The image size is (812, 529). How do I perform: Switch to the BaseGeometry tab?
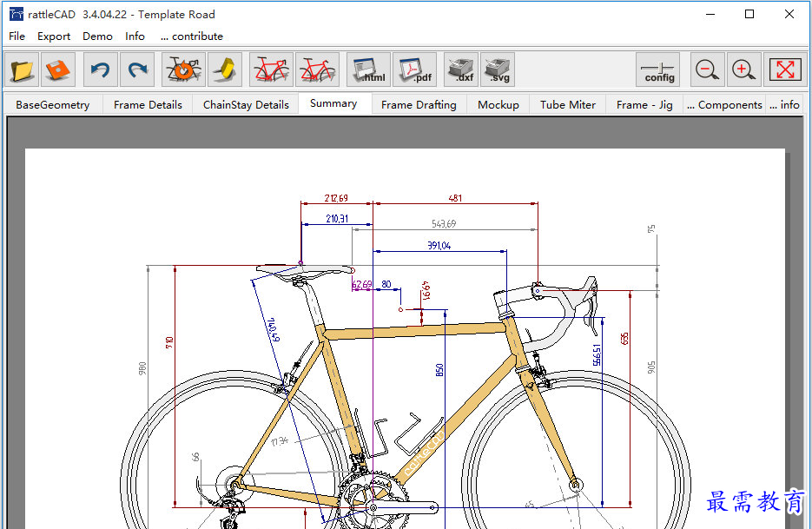pos(53,104)
